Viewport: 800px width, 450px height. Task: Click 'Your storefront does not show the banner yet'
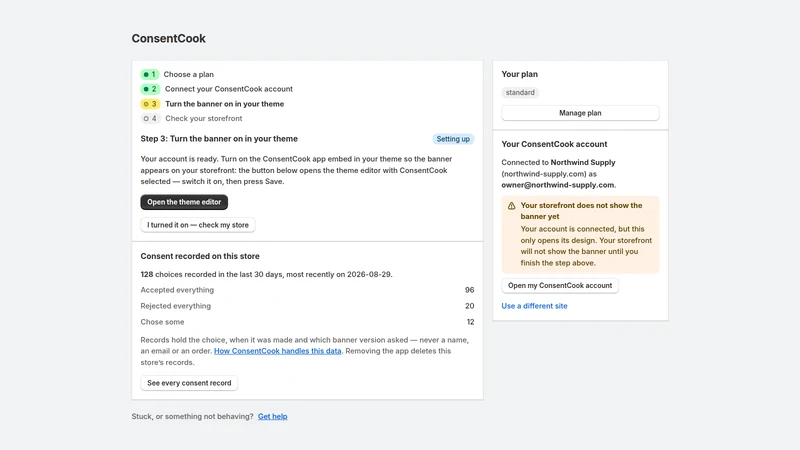click(581, 211)
